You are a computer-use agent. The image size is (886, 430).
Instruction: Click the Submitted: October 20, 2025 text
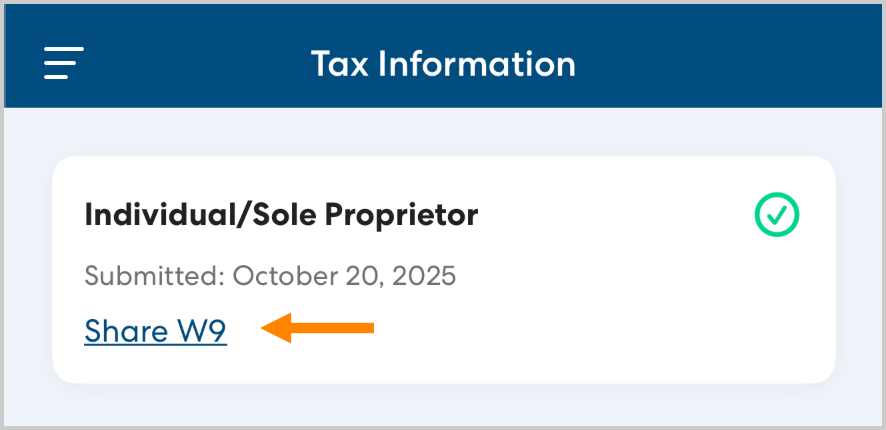pyautogui.click(x=270, y=276)
